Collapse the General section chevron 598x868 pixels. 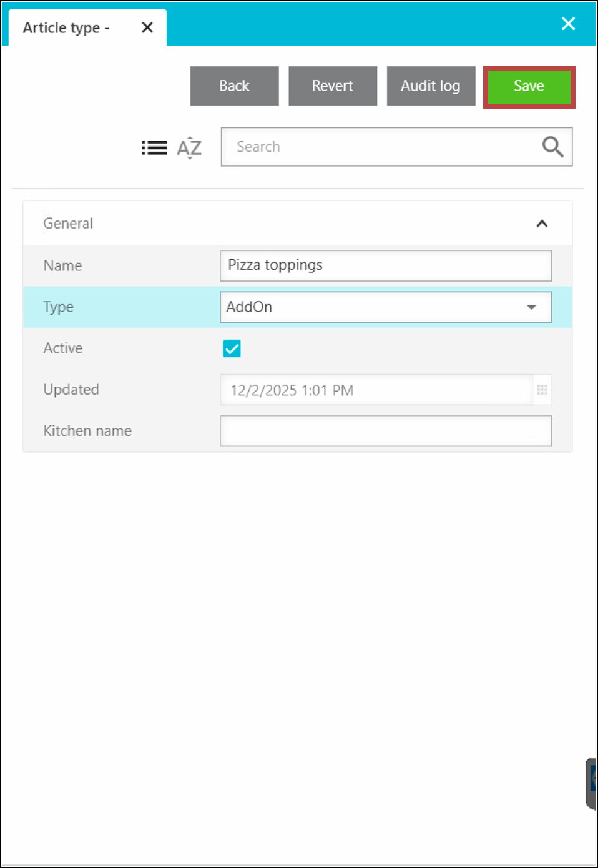pyautogui.click(x=542, y=224)
